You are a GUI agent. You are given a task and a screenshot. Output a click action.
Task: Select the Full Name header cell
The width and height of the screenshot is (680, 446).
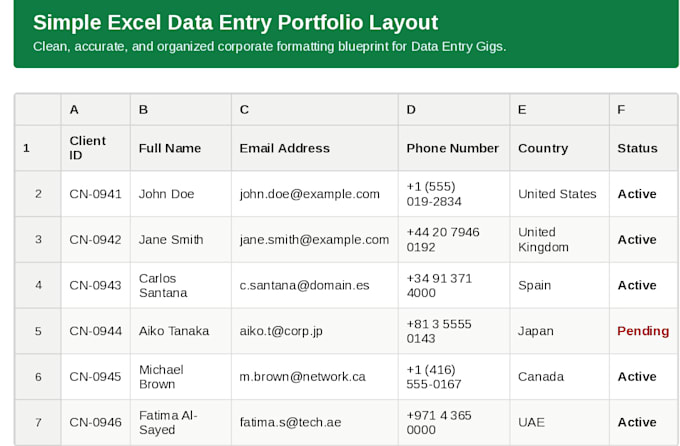click(180, 148)
